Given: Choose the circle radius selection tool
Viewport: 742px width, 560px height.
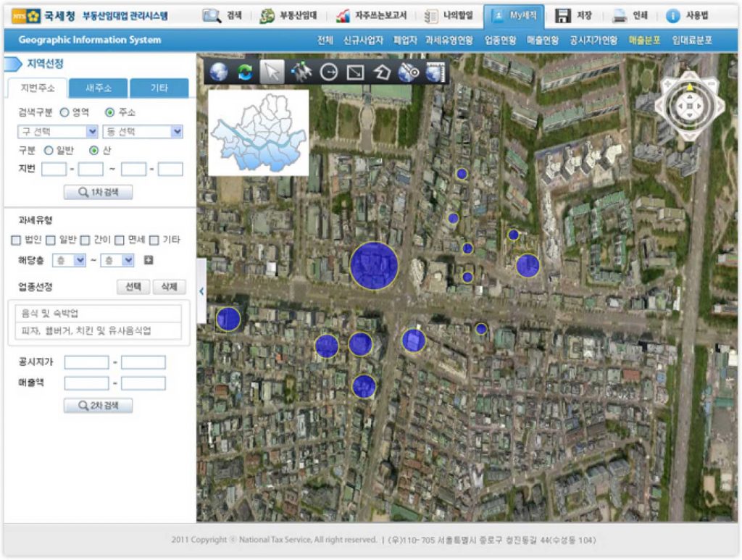Looking at the screenshot, I should (329, 72).
